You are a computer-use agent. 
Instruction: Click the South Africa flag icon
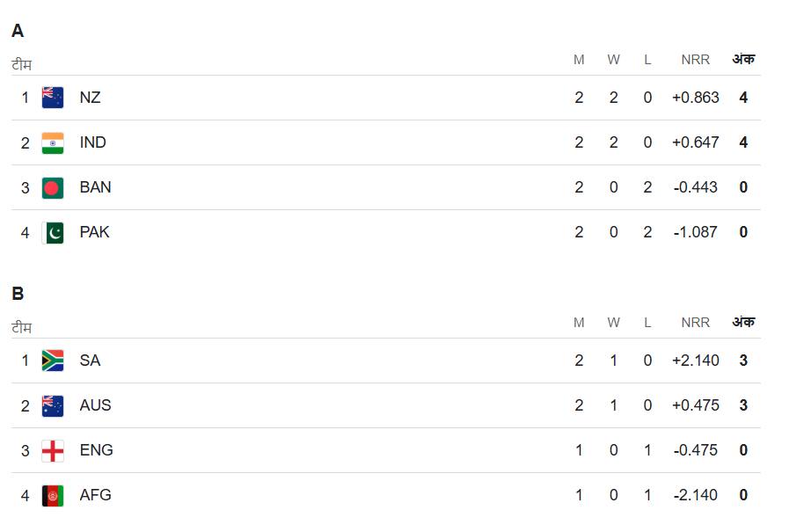53,361
